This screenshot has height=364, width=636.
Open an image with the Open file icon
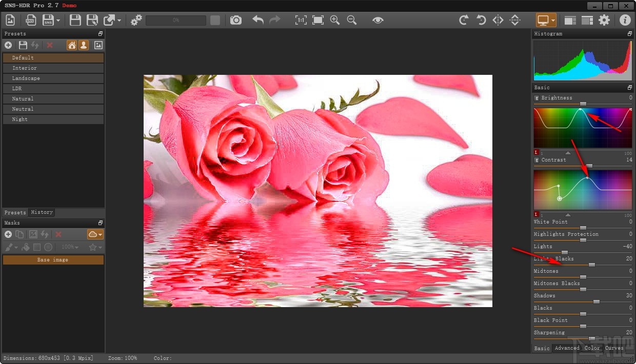pos(10,20)
